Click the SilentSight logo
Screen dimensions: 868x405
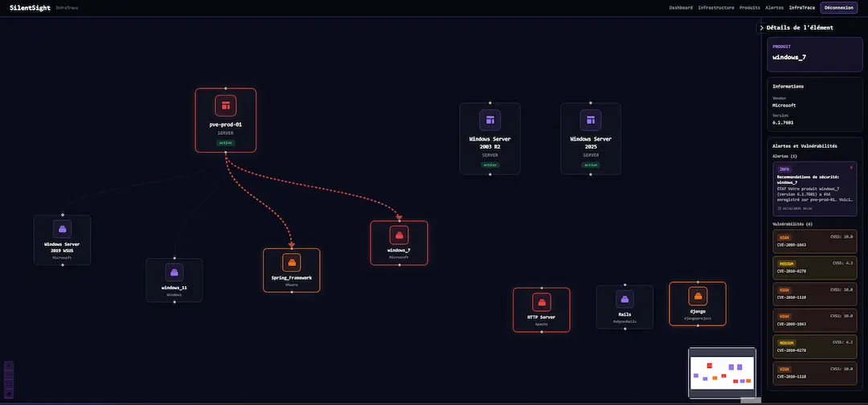(30, 8)
